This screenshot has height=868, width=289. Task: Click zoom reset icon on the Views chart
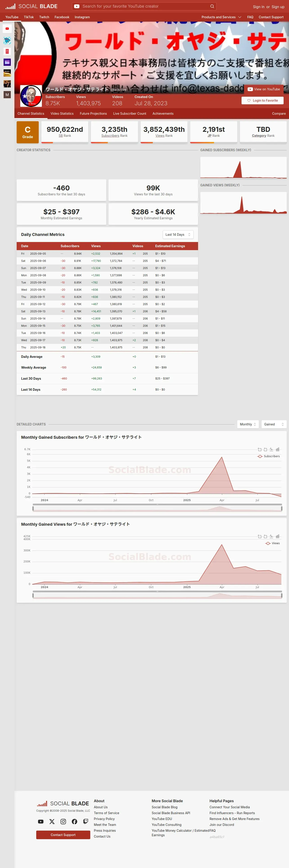[x=265, y=536]
